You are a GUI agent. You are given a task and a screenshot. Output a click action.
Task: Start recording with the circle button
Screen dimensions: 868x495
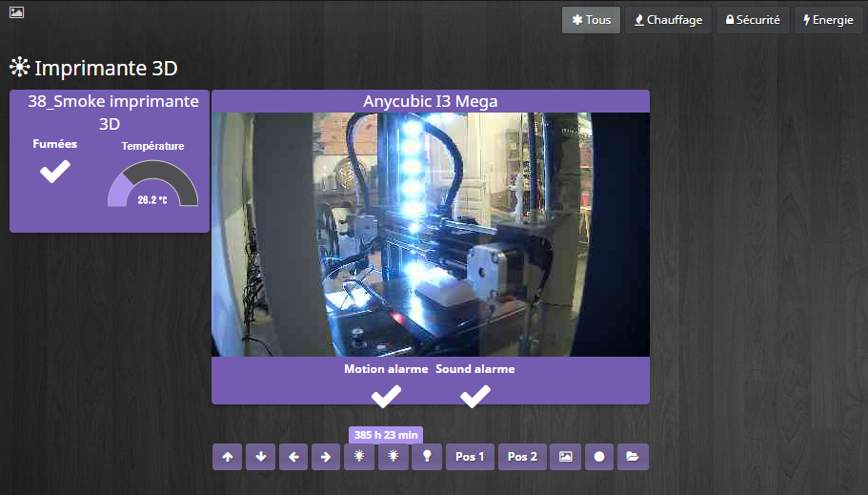click(599, 457)
